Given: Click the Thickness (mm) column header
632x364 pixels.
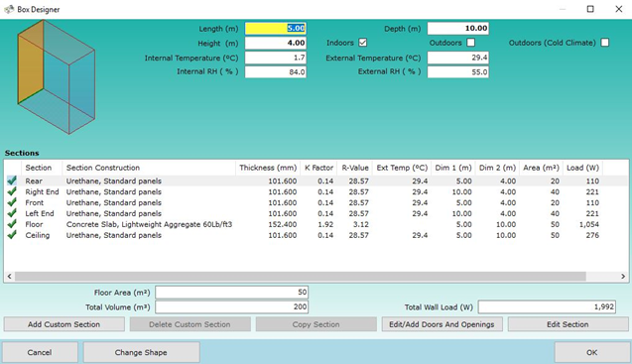Looking at the screenshot, I should (268, 168).
